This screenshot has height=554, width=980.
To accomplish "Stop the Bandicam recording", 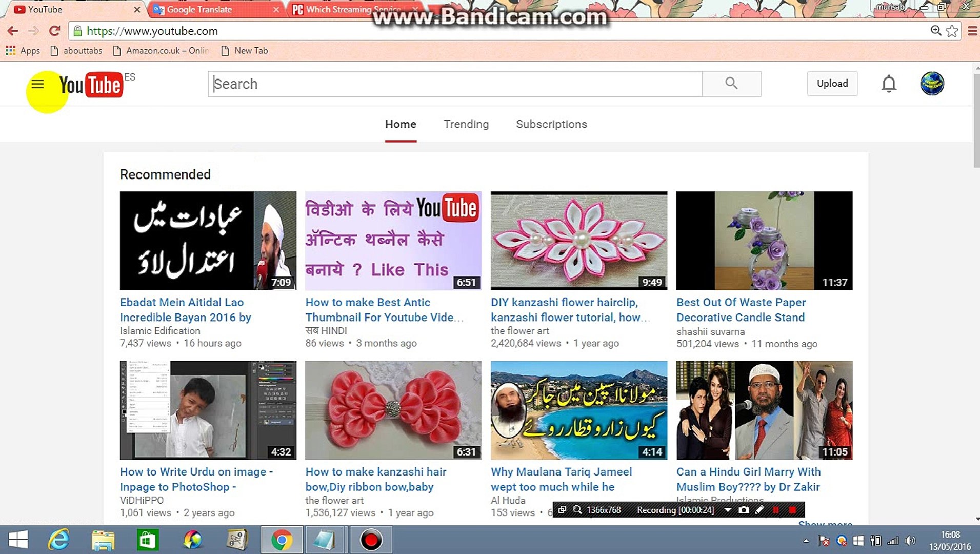I will (x=792, y=510).
